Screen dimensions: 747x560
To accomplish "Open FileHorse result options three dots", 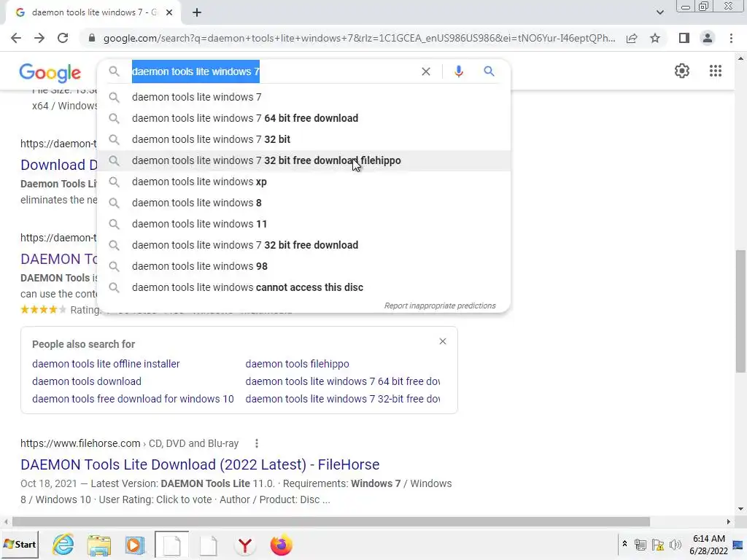I will pos(257,443).
